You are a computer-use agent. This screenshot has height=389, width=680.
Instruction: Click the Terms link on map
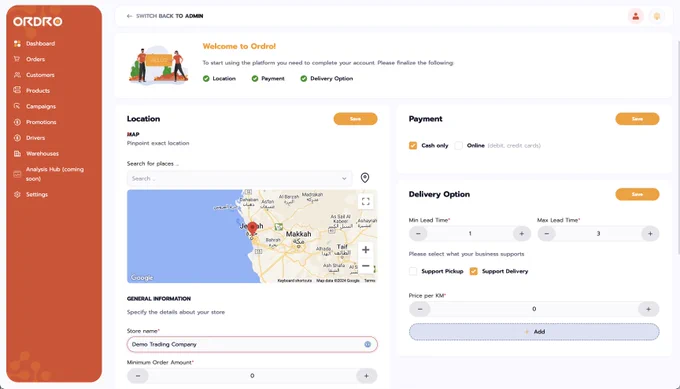(370, 281)
